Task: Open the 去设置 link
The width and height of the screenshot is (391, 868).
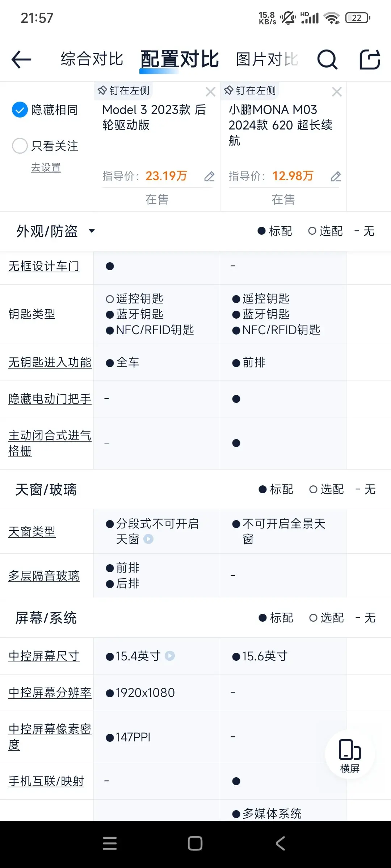Action: click(x=46, y=167)
